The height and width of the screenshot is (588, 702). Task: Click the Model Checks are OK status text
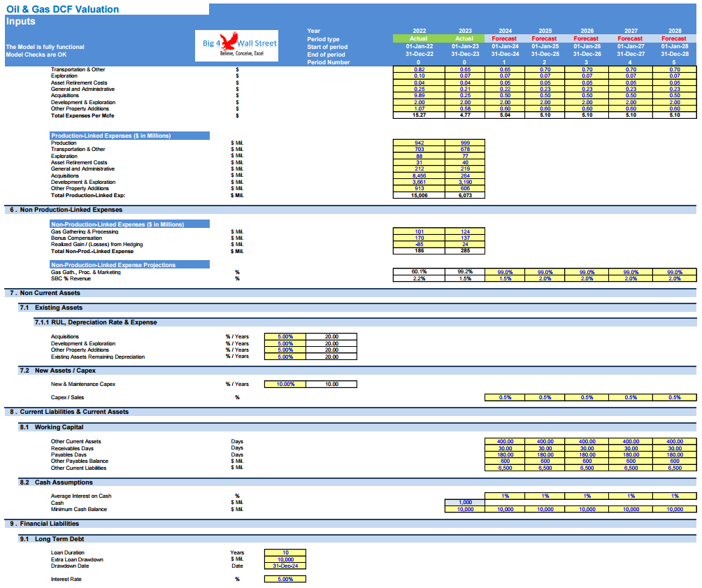coord(36,55)
